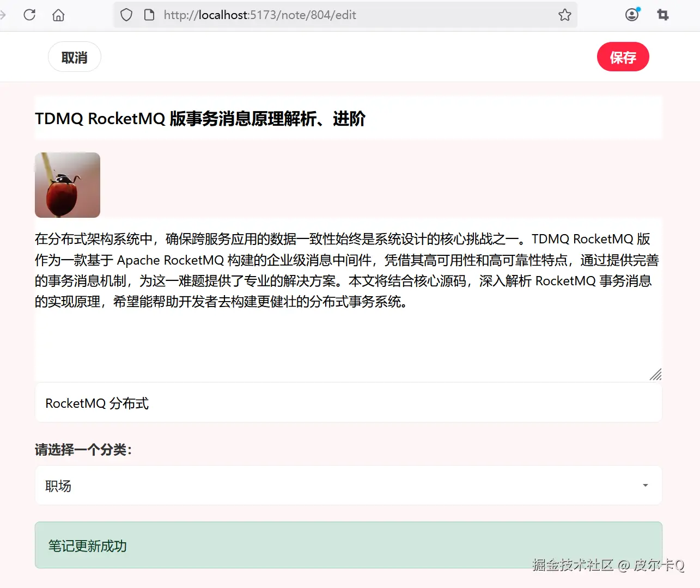This screenshot has height=588, width=700.
Task: Click the textarea resize handle corner
Action: [x=656, y=375]
